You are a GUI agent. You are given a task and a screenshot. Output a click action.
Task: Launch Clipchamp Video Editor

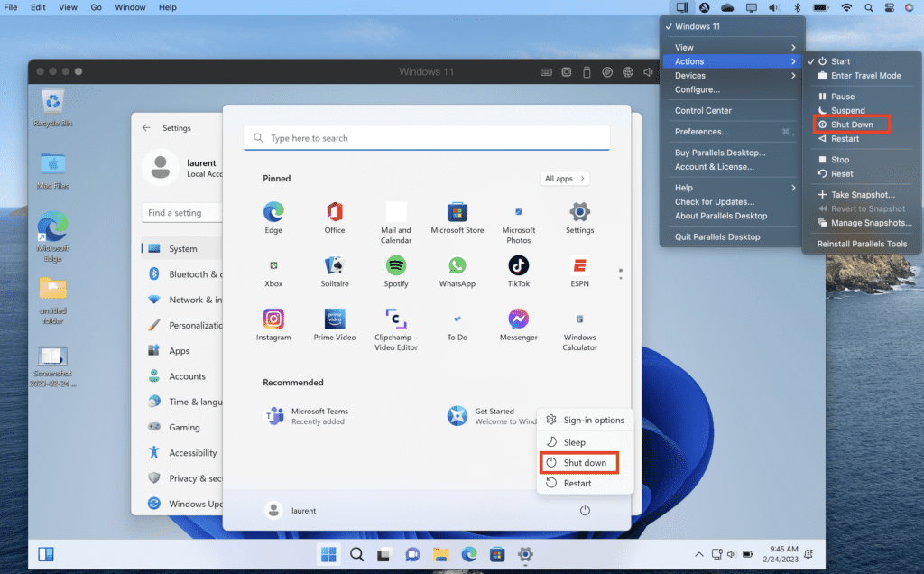click(x=396, y=329)
